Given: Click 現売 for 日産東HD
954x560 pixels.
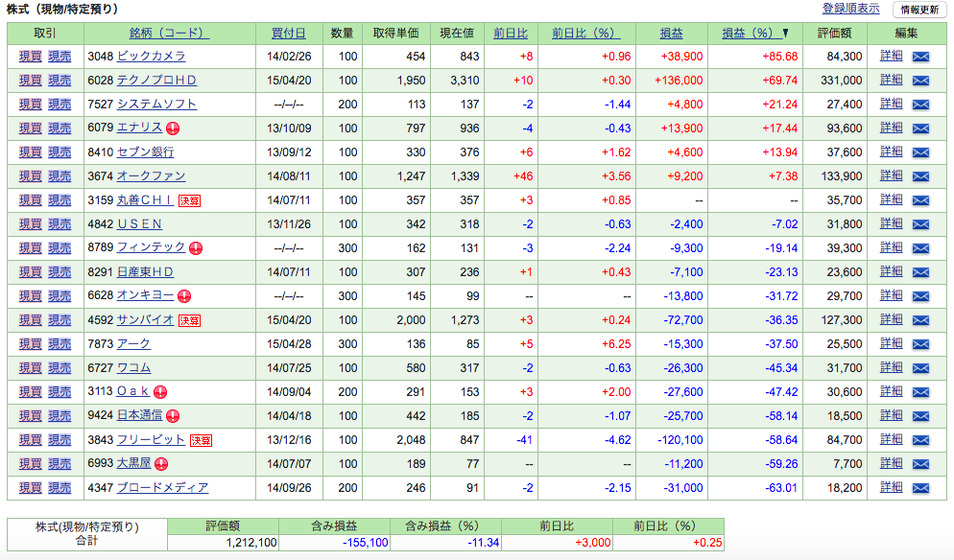Looking at the screenshot, I should point(60,272).
